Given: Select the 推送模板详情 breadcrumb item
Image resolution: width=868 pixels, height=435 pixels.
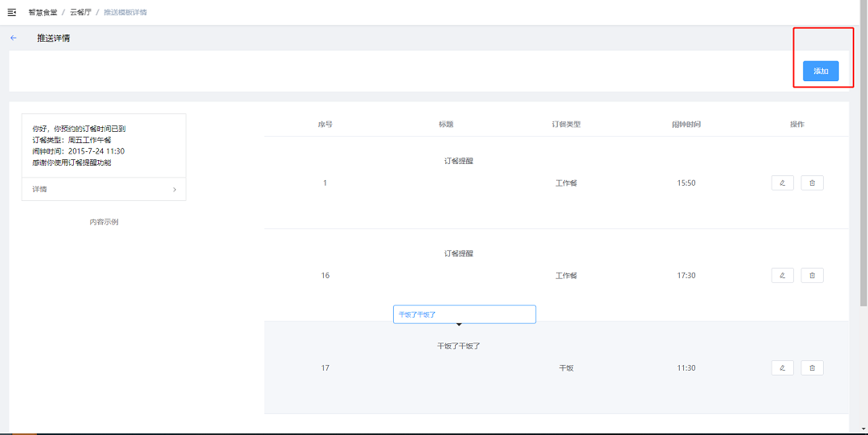Looking at the screenshot, I should 125,13.
